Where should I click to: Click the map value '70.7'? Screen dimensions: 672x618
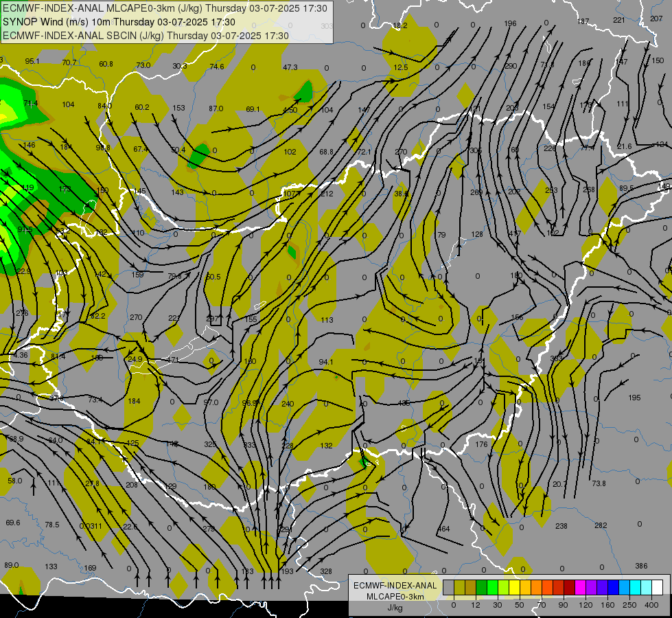[x=69, y=62]
